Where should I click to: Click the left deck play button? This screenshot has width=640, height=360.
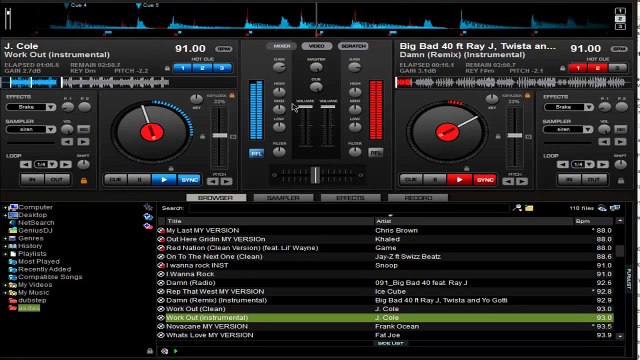(x=164, y=180)
